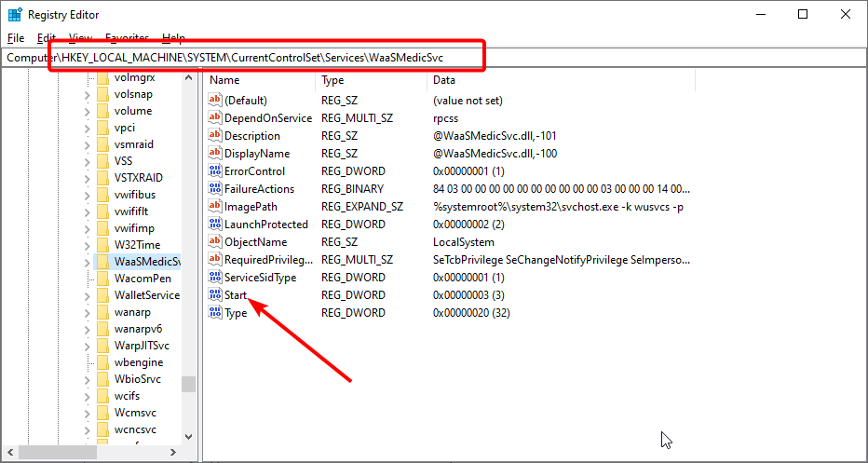Click REG_BINARY type of FailureActions

tap(352, 189)
